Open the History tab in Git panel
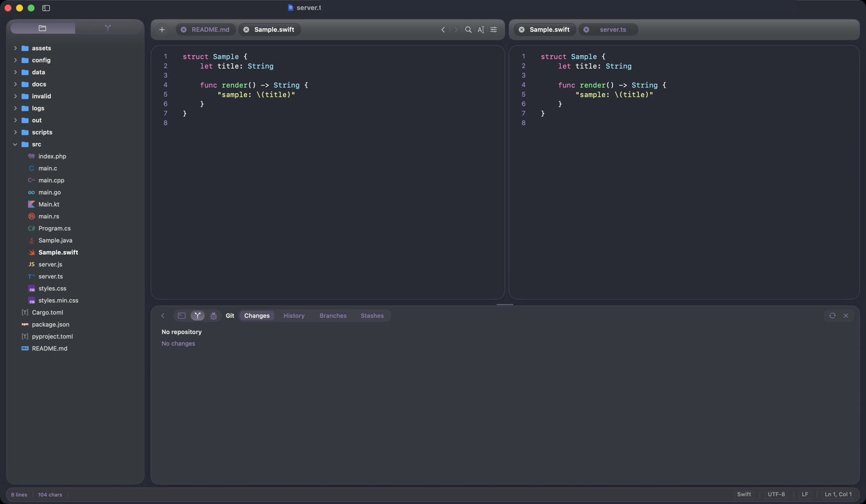 294,316
